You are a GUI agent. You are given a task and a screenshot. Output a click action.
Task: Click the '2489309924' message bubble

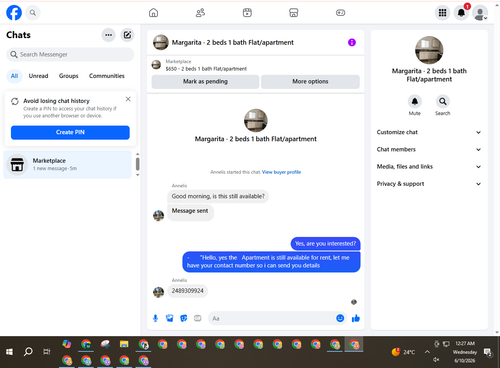click(188, 291)
